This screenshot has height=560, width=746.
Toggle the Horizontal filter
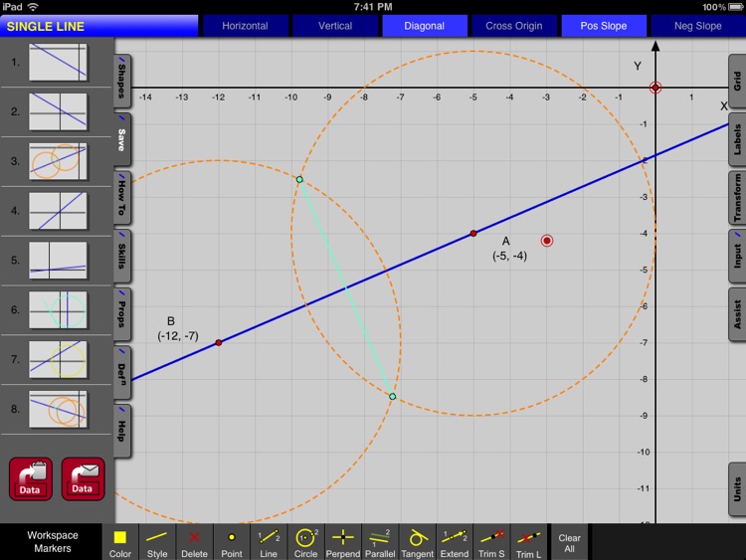click(245, 26)
